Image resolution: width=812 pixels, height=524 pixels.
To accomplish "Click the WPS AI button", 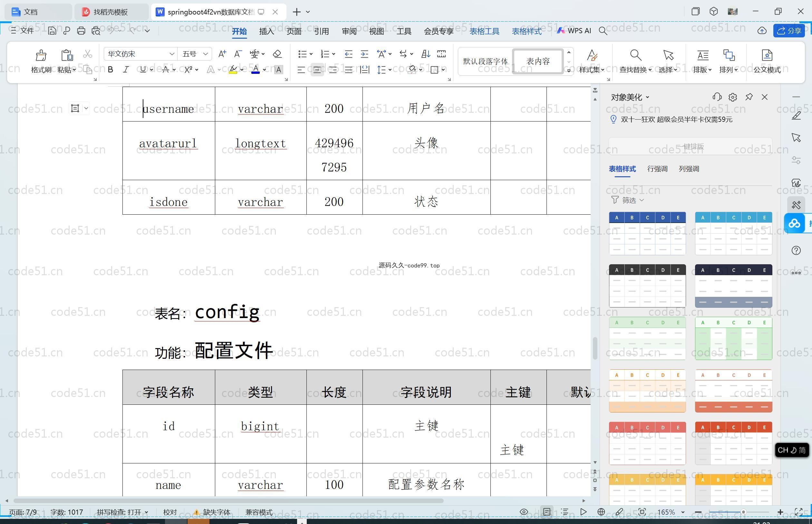I will (574, 31).
